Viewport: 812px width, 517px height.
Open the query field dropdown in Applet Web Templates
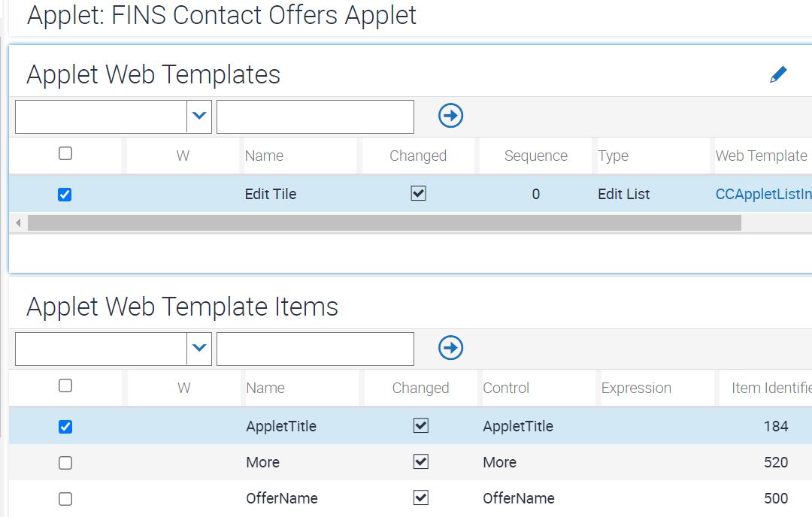198,116
